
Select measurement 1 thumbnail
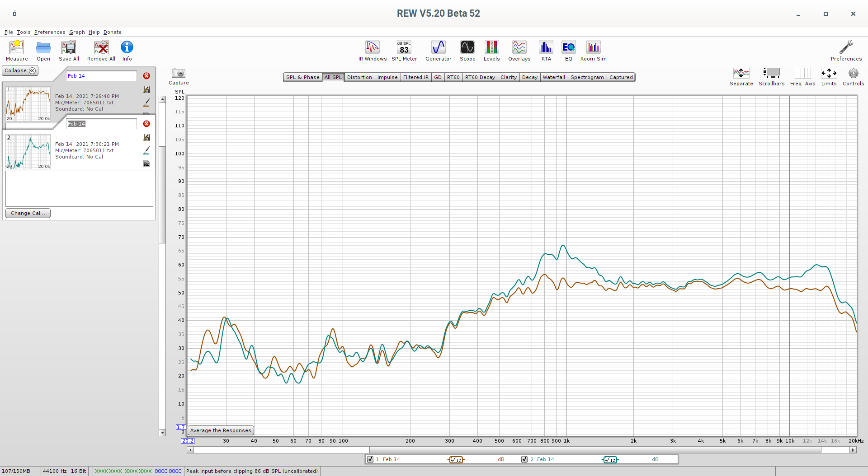tap(28, 104)
